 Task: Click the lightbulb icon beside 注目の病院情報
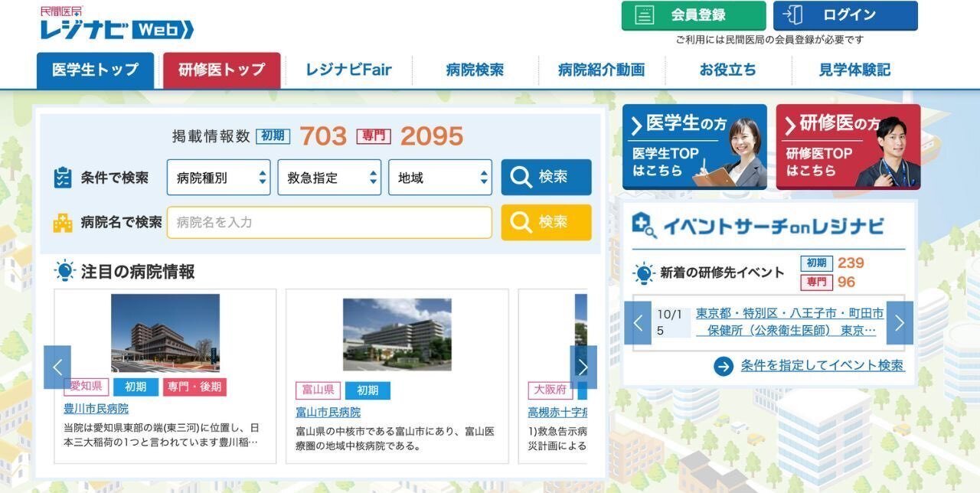(x=65, y=270)
